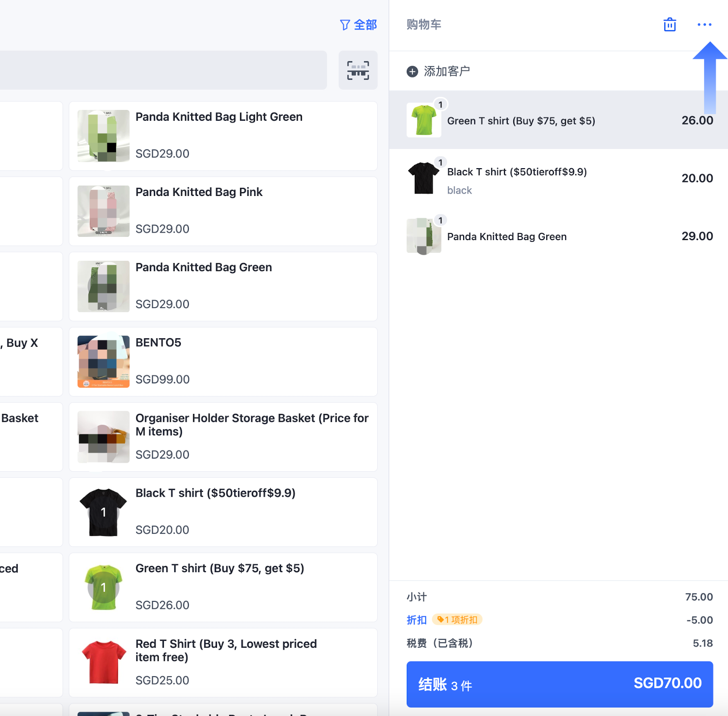Click the 75.00 subtotal amount

[699, 597]
